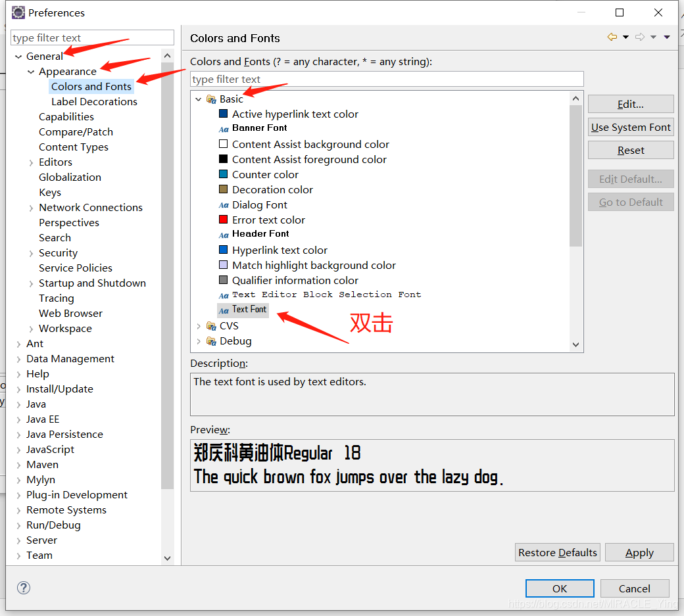Select the Decoration color swatch
Viewport: 684px width, 616px height.
pos(224,189)
